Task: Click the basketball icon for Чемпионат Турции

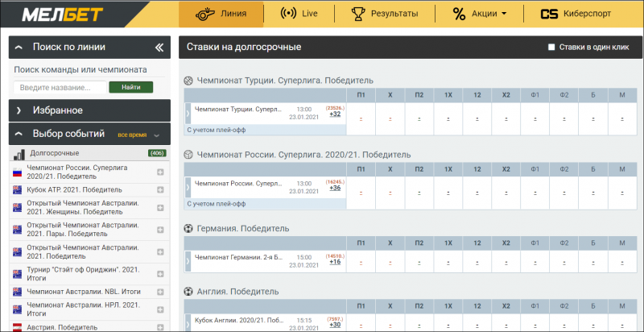Action: [x=188, y=81]
